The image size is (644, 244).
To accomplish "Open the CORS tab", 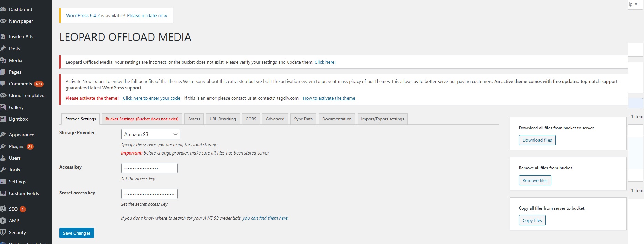I will pos(251,119).
